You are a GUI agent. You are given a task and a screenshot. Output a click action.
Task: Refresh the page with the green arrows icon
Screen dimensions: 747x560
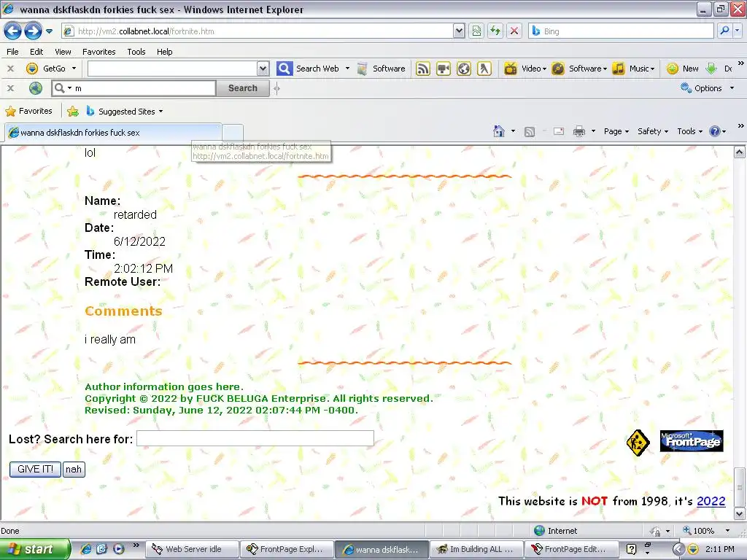pyautogui.click(x=495, y=31)
